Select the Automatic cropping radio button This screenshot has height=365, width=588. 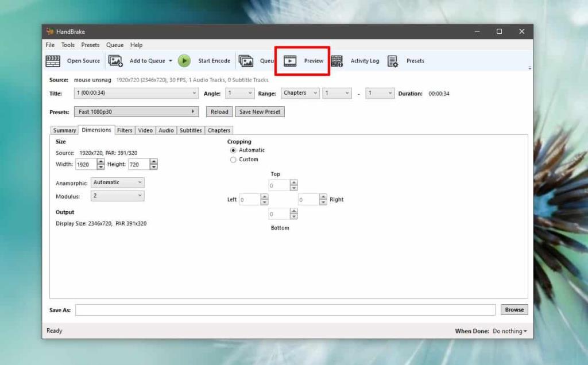[x=233, y=150]
